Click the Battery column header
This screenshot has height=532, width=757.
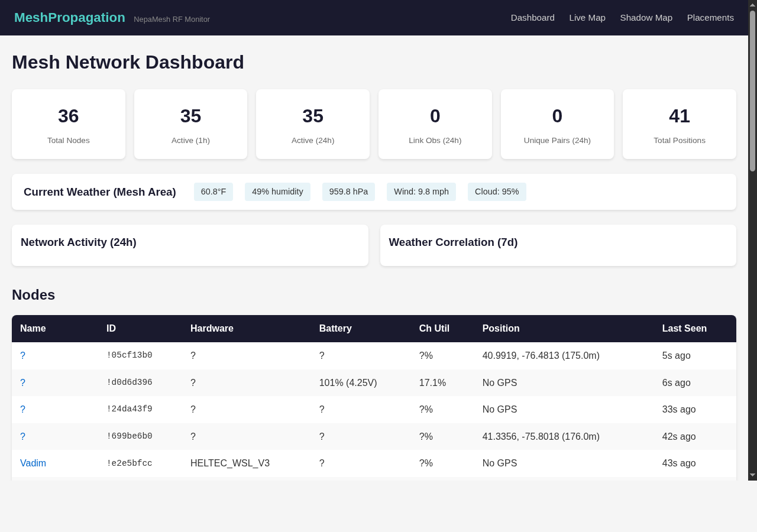click(335, 329)
